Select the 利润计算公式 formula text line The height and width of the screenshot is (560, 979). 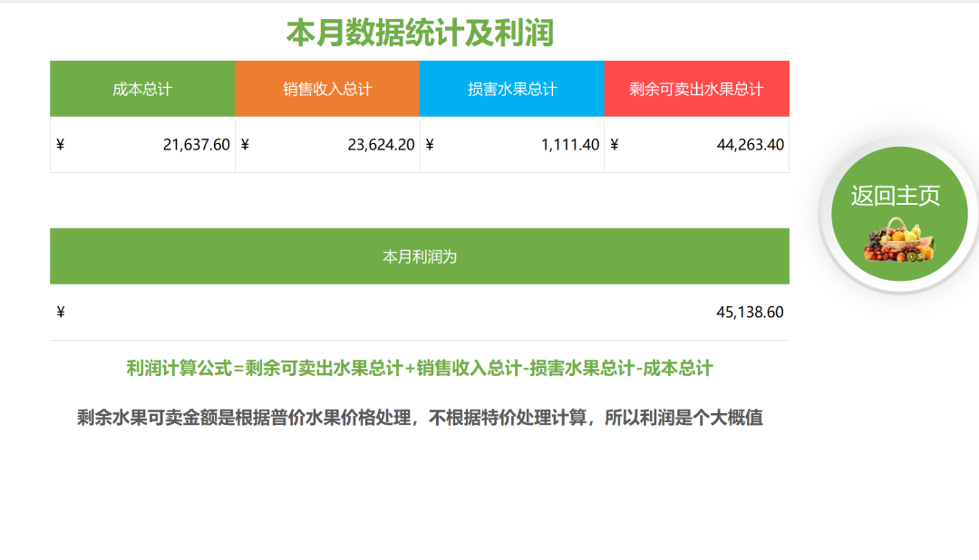click(420, 368)
